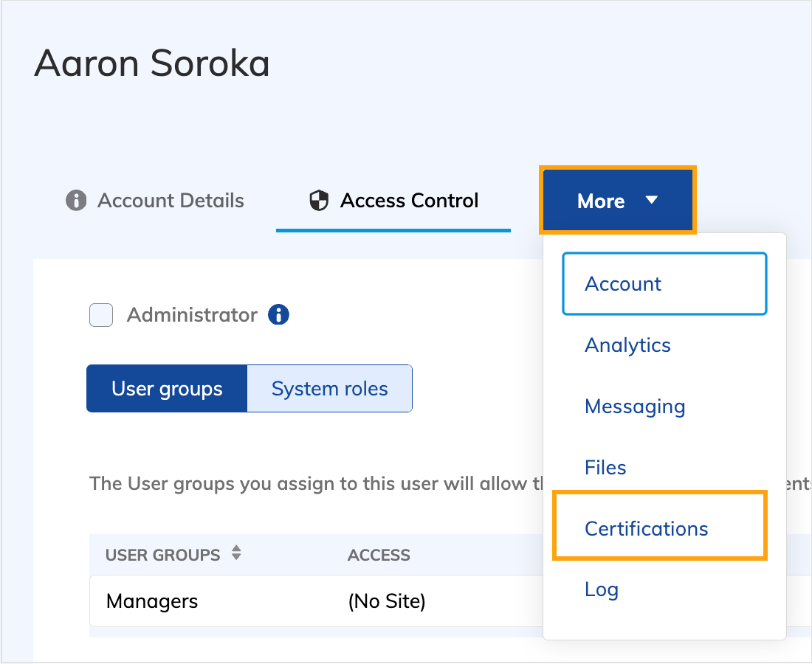This screenshot has height=664, width=812.
Task: Click the ACCESS column header
Action: pos(379,555)
